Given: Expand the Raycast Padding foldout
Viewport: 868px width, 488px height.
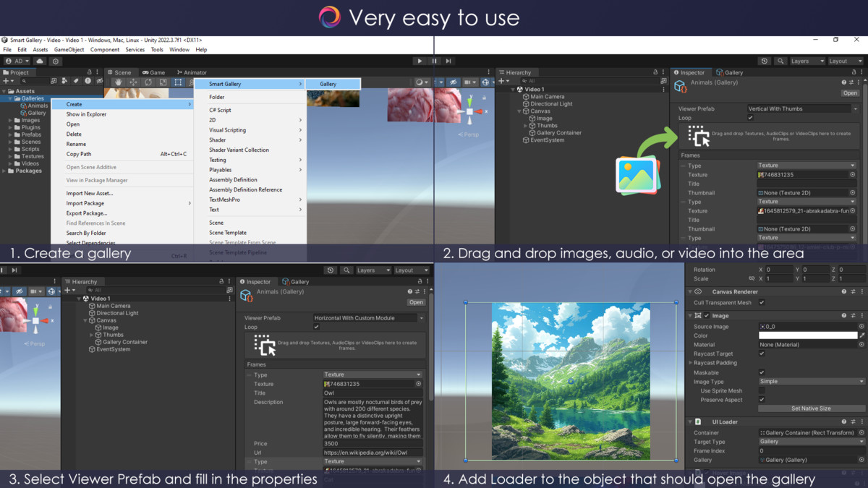Looking at the screenshot, I should tap(692, 363).
